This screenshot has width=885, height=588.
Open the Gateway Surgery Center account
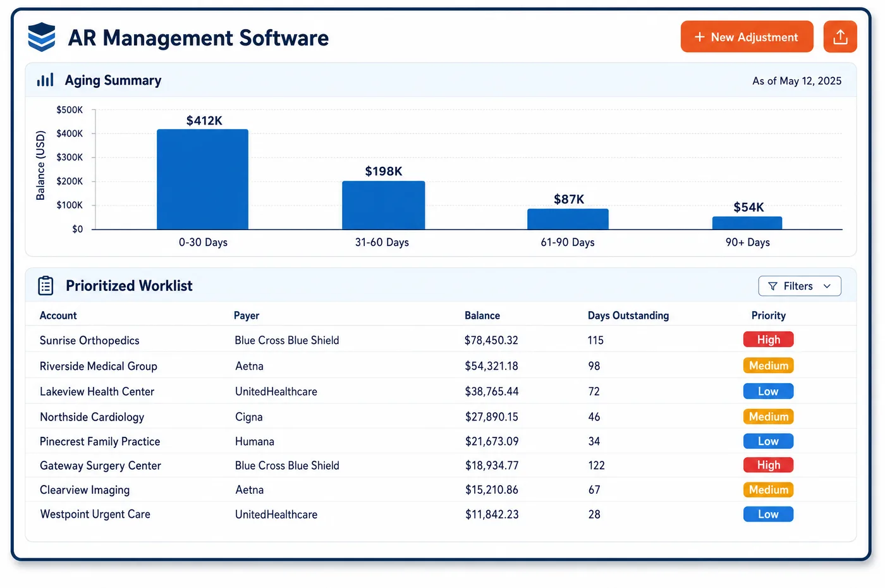click(x=101, y=465)
